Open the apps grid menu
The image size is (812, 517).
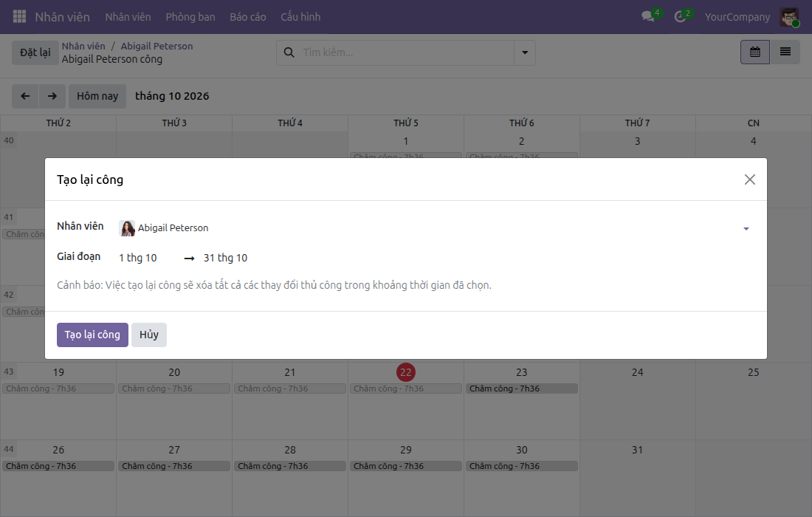coord(19,16)
